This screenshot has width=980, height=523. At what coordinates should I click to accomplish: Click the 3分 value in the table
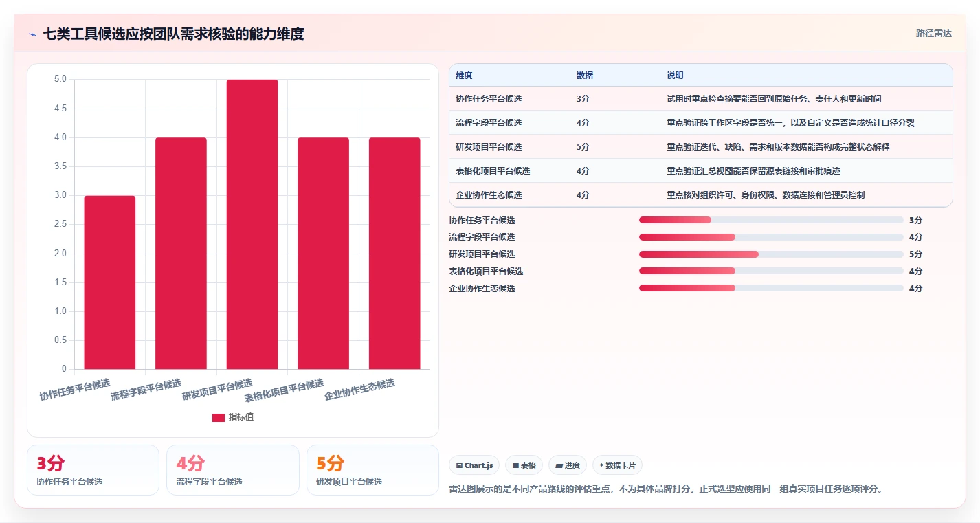583,99
